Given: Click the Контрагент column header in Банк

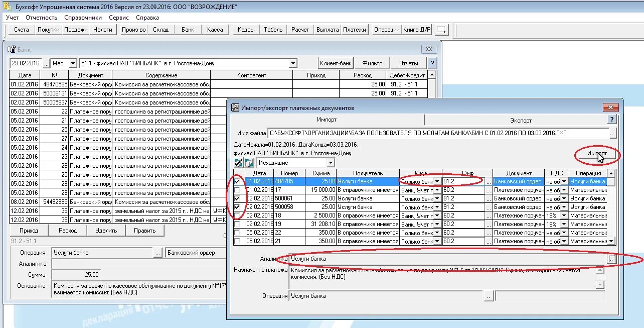Looking at the screenshot, I should tap(252, 75).
